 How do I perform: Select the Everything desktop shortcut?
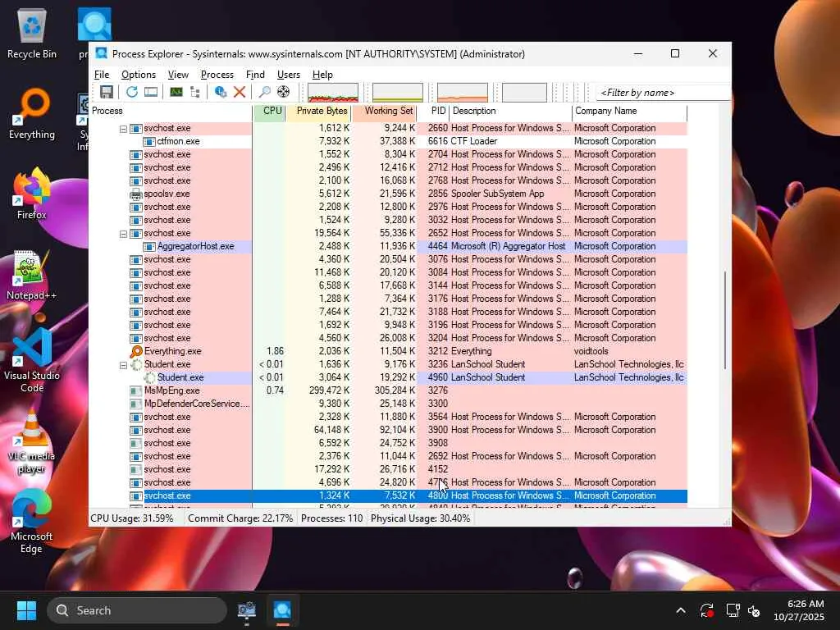coord(32,113)
